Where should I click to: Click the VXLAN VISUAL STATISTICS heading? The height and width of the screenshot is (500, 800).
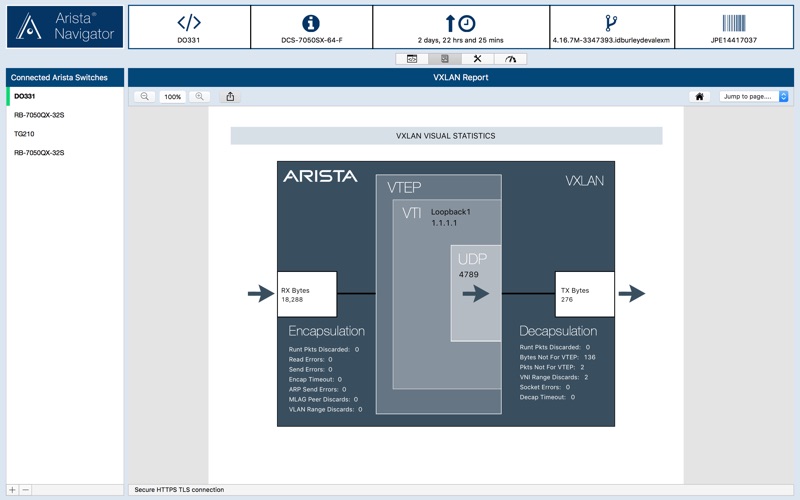tap(446, 136)
